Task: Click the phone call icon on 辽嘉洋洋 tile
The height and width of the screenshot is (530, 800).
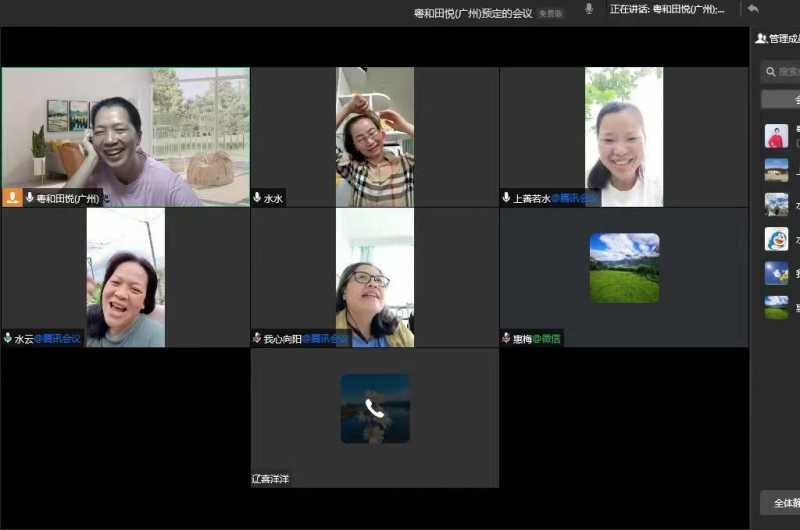Action: pos(374,408)
